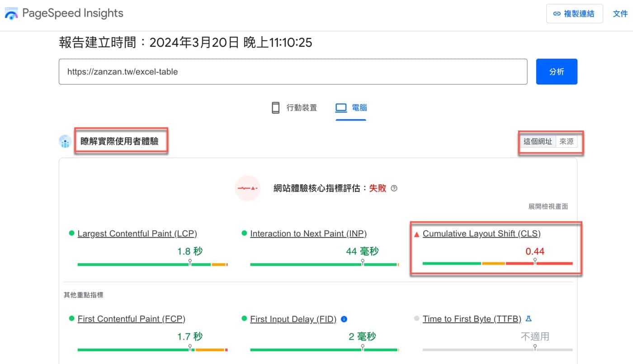Click the FCP distribution bar
The width and height of the screenshot is (633, 364).
(x=153, y=350)
